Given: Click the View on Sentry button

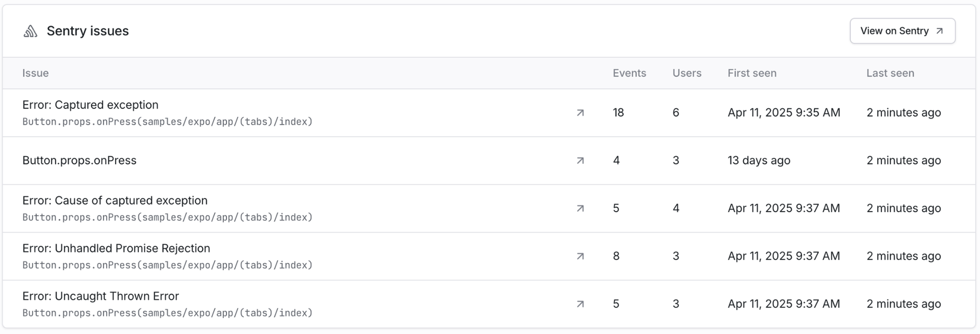Looking at the screenshot, I should tap(902, 31).
